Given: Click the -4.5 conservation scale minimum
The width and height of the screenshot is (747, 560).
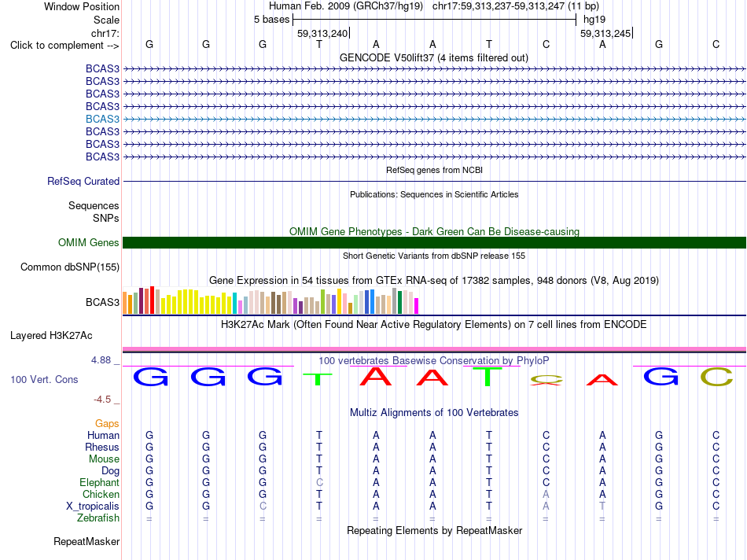Looking at the screenshot, I should (x=102, y=400).
